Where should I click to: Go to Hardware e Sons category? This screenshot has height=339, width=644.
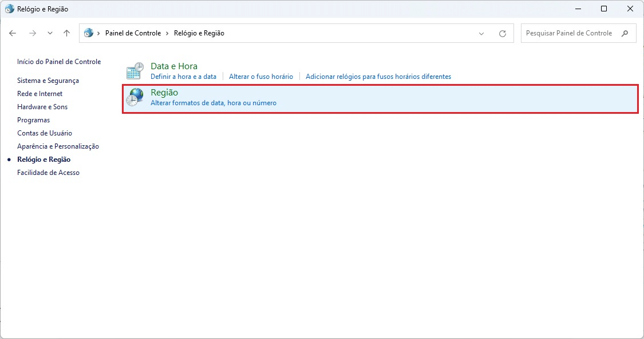pos(42,107)
